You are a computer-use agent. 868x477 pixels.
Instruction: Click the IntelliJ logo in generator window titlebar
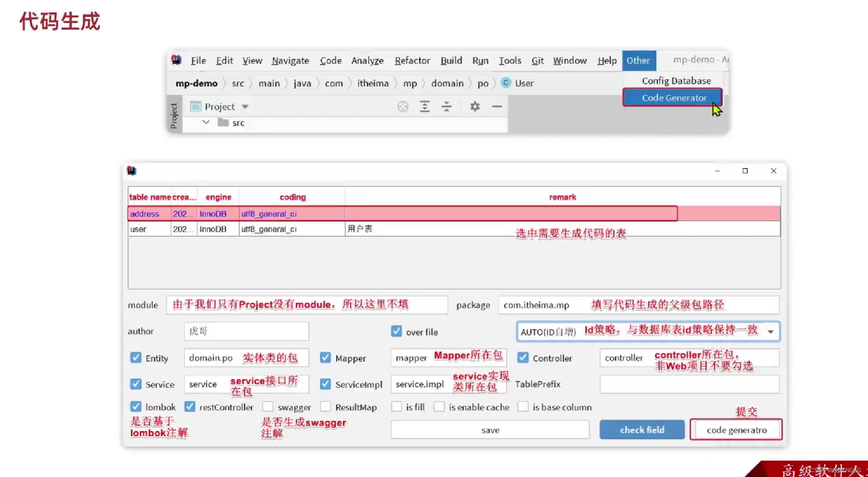[133, 171]
